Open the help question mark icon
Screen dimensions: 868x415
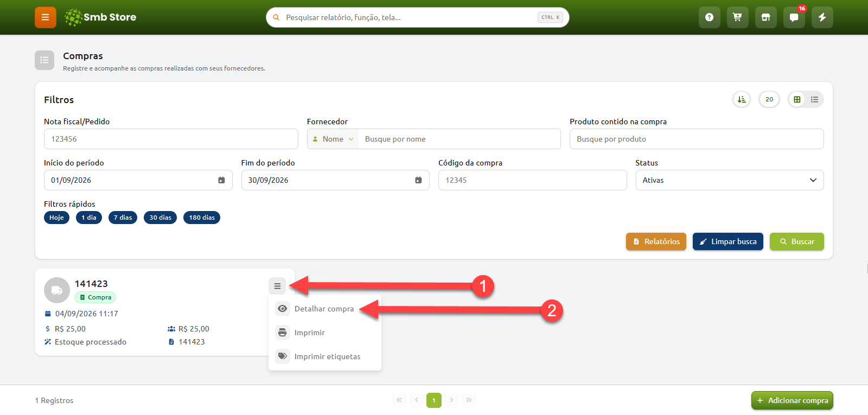click(x=709, y=17)
